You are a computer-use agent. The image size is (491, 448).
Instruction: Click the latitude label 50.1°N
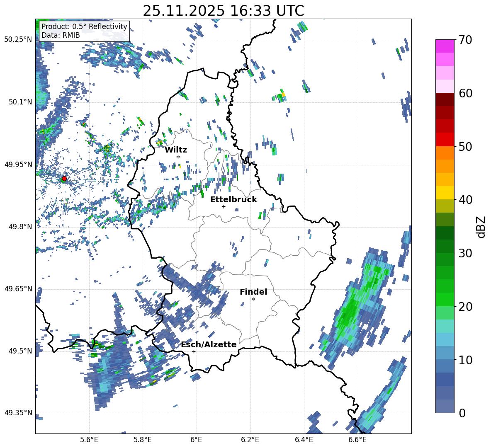tap(20, 102)
